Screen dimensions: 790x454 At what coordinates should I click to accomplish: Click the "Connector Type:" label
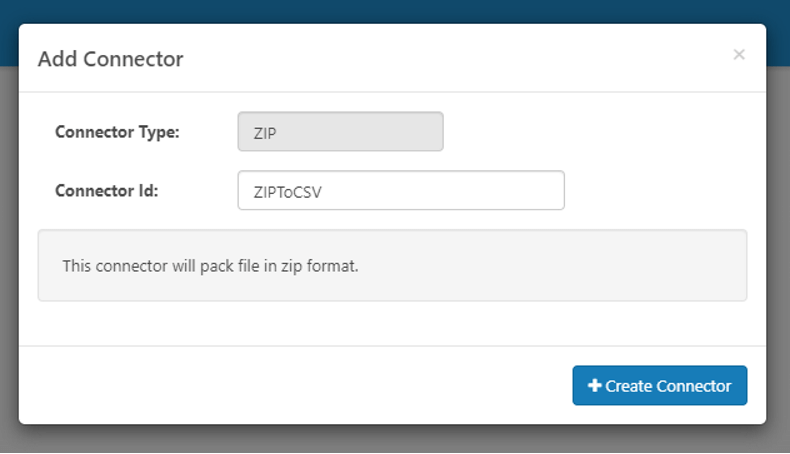coord(117,131)
